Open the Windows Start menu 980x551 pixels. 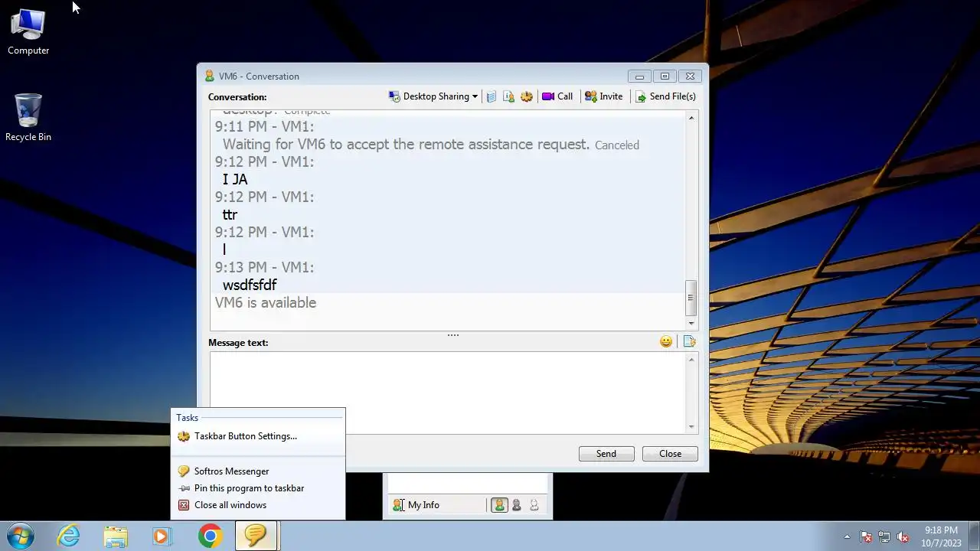pos(21,536)
